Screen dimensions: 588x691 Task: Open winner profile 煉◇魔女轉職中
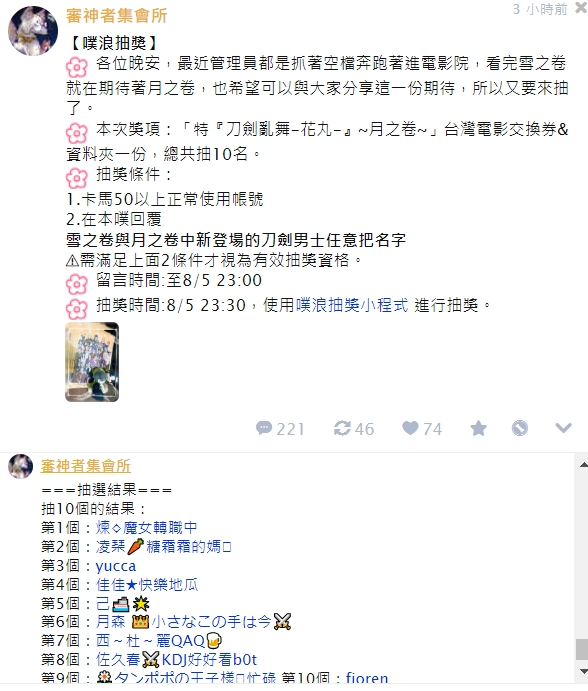pyautogui.click(x=146, y=528)
